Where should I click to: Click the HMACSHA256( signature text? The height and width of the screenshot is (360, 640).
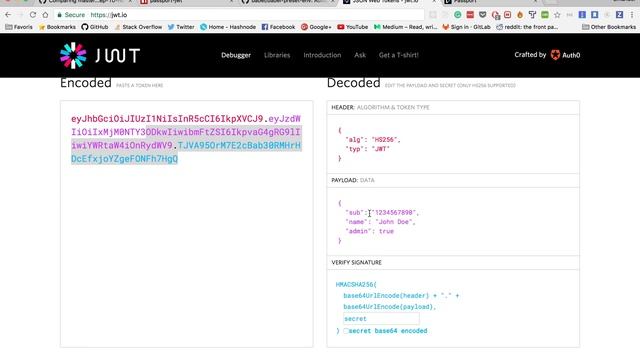pos(356,284)
